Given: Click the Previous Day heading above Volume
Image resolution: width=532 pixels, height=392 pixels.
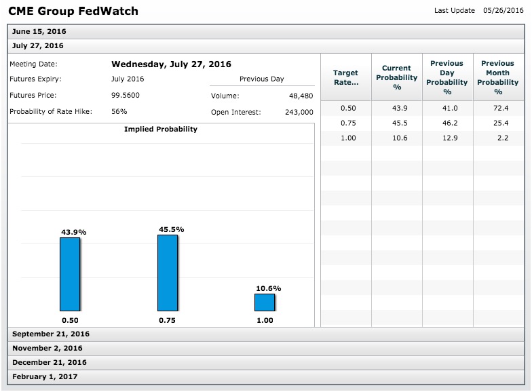Looking at the screenshot, I should [x=262, y=79].
